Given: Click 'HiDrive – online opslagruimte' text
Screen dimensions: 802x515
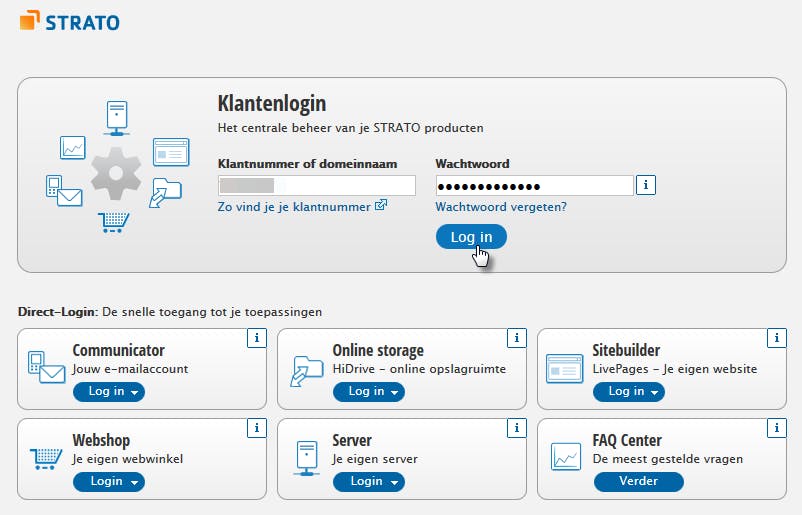Looking at the screenshot, I should point(419,369).
